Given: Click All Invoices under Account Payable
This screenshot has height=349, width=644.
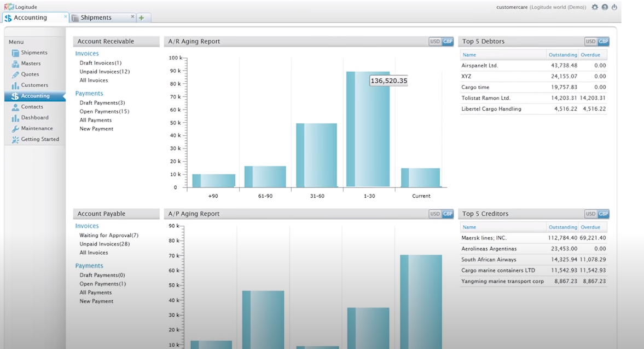Looking at the screenshot, I should (94, 253).
